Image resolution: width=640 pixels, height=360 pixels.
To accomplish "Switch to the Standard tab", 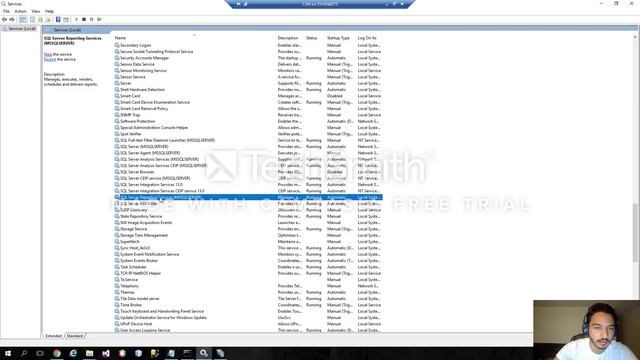I will [75, 336].
